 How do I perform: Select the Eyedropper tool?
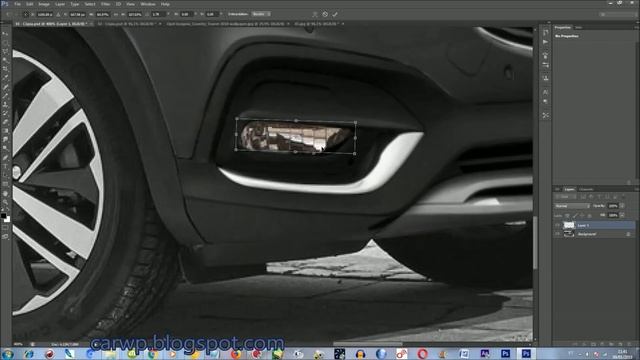6,78
